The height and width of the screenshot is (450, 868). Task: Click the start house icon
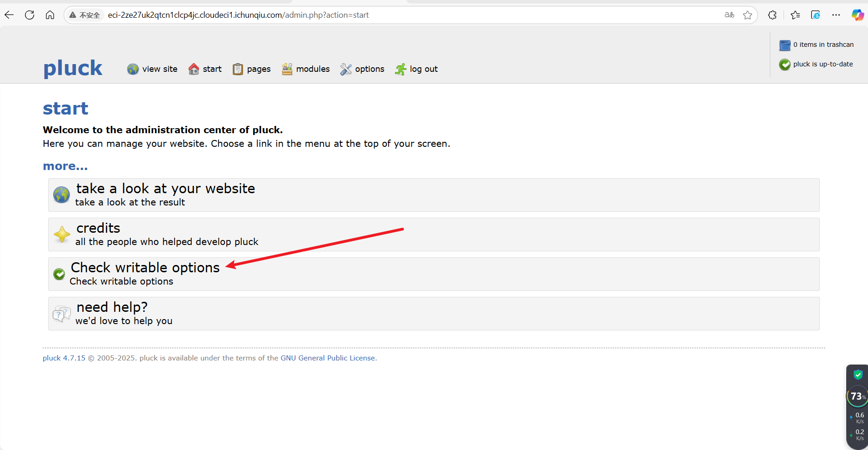tap(194, 69)
